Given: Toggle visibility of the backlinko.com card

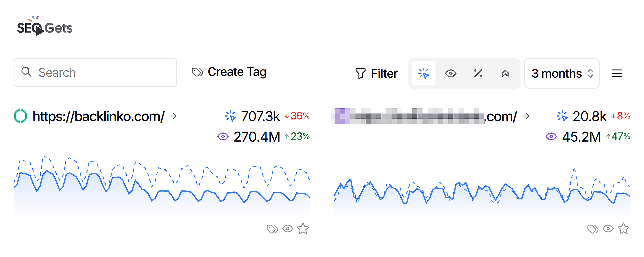Looking at the screenshot, I should click(x=288, y=229).
